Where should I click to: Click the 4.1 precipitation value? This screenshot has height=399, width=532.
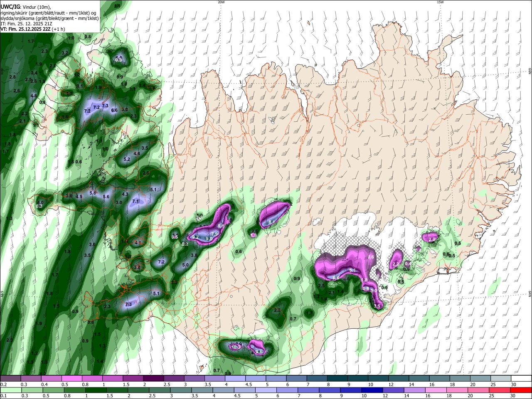138,243
